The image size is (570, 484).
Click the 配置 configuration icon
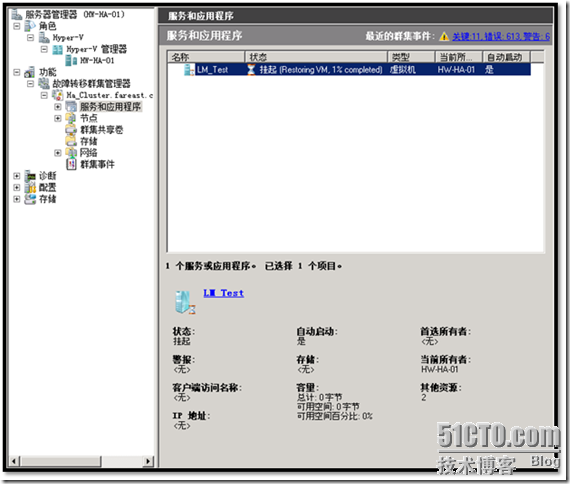[30, 187]
